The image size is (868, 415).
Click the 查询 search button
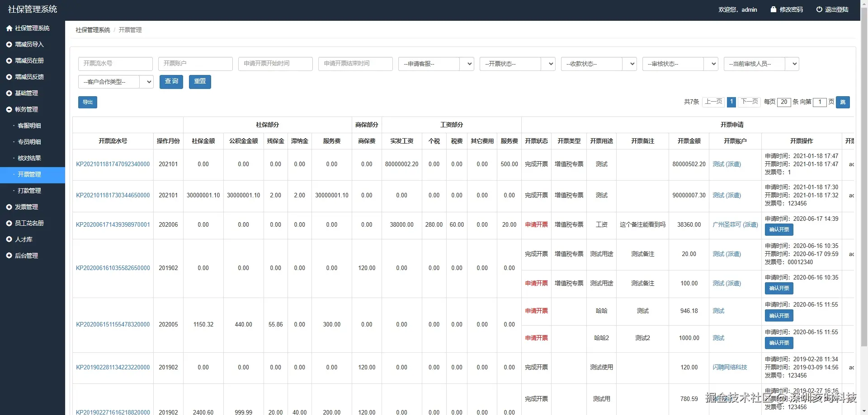coord(171,82)
